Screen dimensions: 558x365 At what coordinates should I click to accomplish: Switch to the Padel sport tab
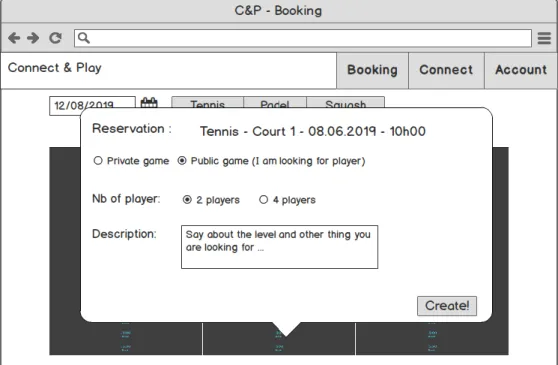pyautogui.click(x=275, y=102)
